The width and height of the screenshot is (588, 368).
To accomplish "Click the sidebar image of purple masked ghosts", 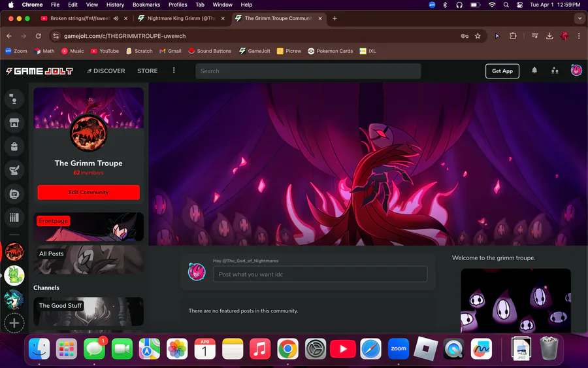I will [515, 301].
